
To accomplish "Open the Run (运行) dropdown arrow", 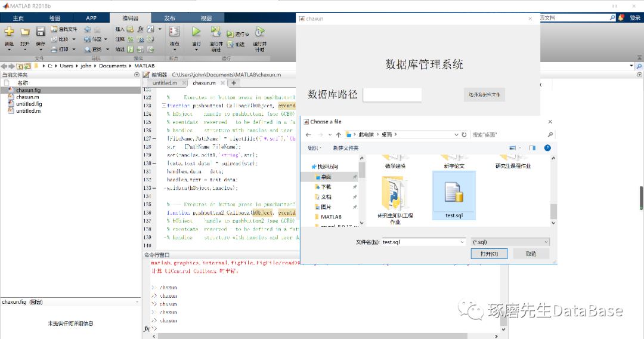I will coord(196,50).
